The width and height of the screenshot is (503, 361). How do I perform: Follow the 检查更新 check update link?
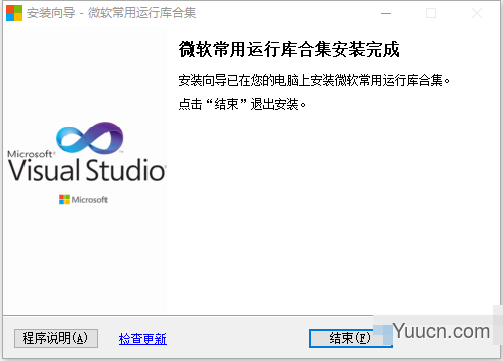point(143,339)
